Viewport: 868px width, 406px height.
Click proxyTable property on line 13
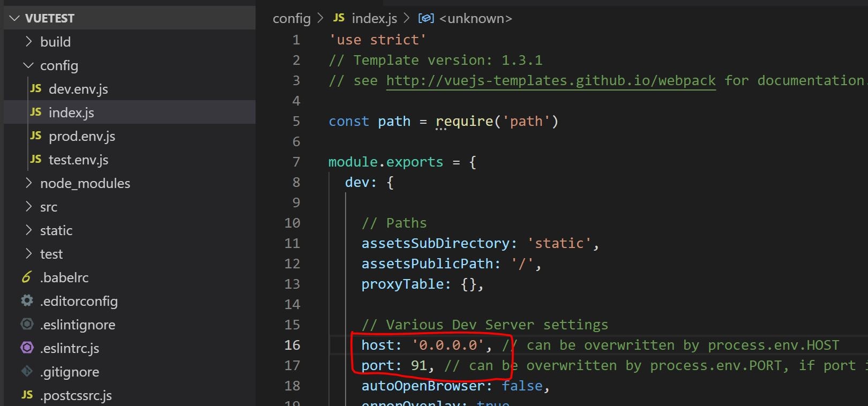(402, 284)
